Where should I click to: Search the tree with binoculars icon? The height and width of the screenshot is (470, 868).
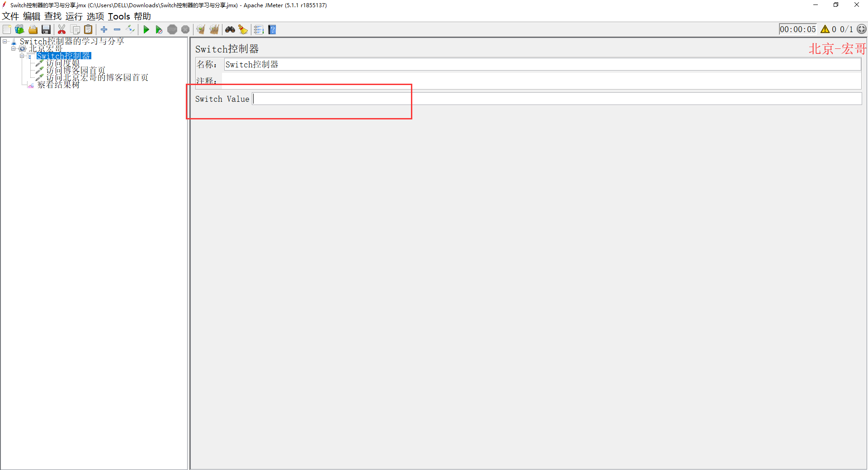click(x=230, y=29)
